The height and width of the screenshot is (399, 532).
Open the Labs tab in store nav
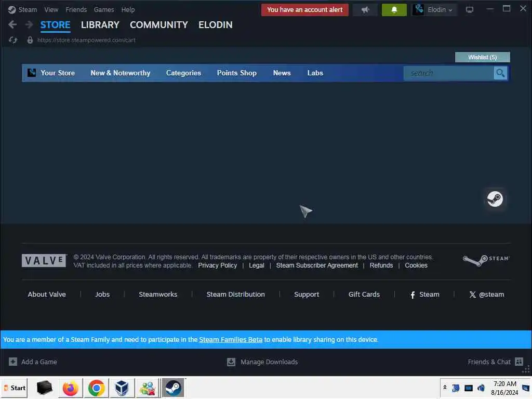tap(315, 73)
